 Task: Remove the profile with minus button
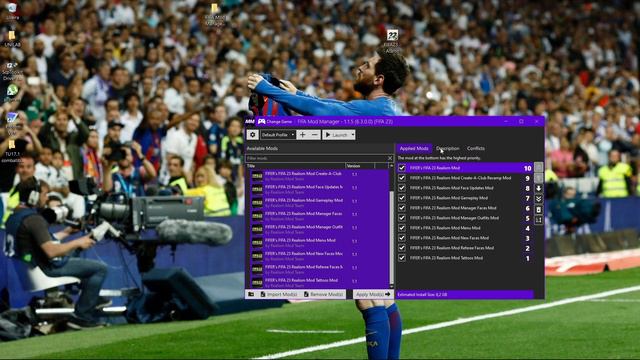(x=315, y=135)
